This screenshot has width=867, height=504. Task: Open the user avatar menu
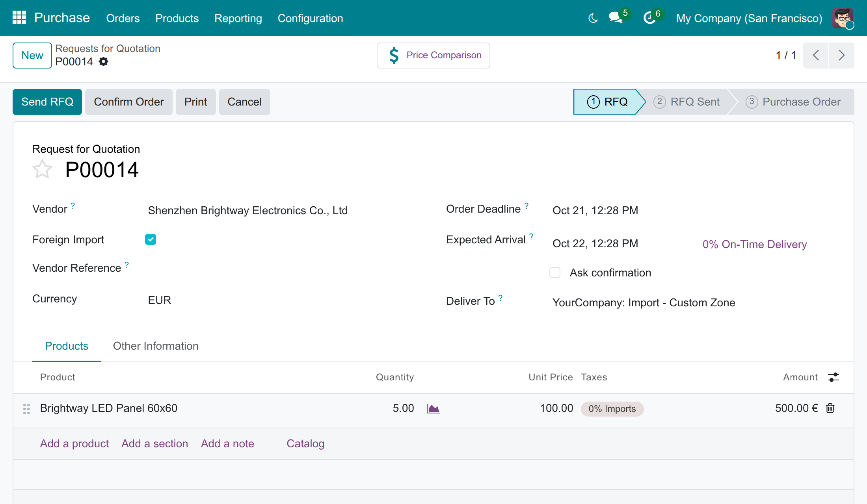(x=843, y=18)
